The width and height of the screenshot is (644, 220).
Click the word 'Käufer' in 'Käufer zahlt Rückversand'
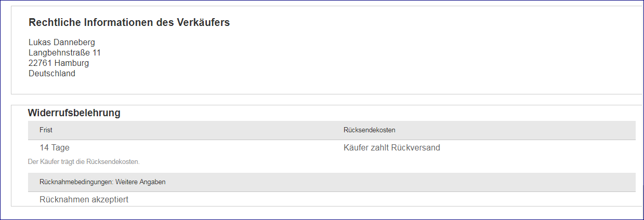(x=356, y=148)
